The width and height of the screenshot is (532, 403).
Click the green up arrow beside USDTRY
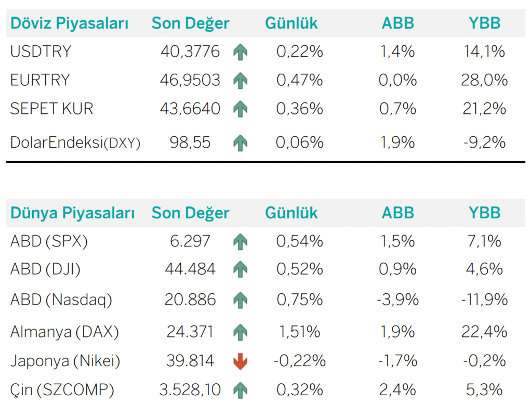tap(240, 51)
